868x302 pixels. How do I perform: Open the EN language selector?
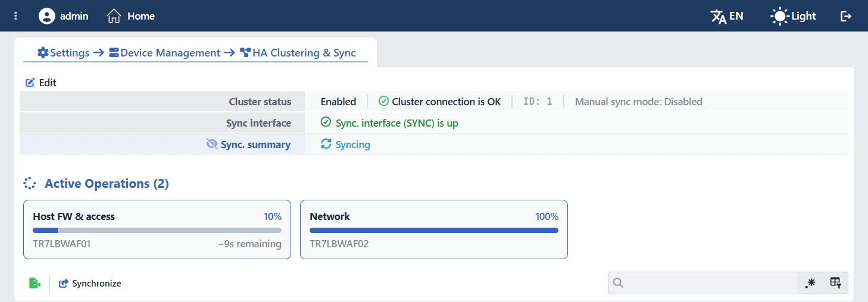[727, 16]
